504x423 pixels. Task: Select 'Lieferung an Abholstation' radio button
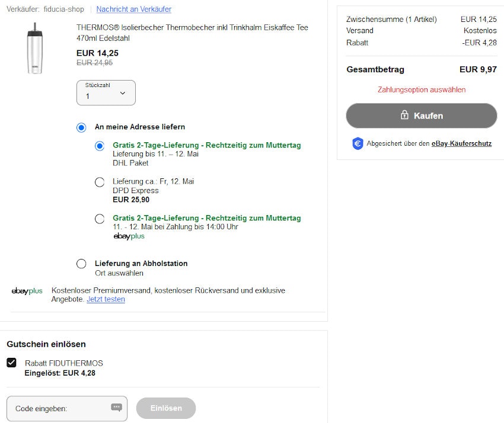pos(81,264)
